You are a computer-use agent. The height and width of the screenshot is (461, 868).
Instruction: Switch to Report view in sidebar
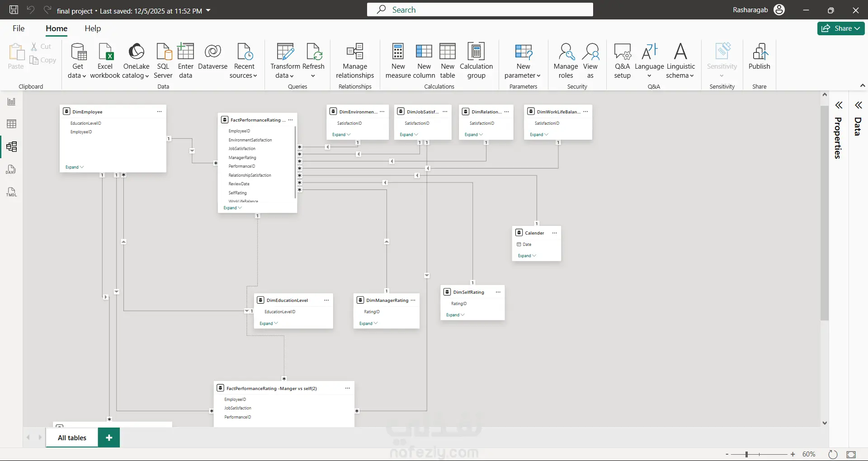11,102
